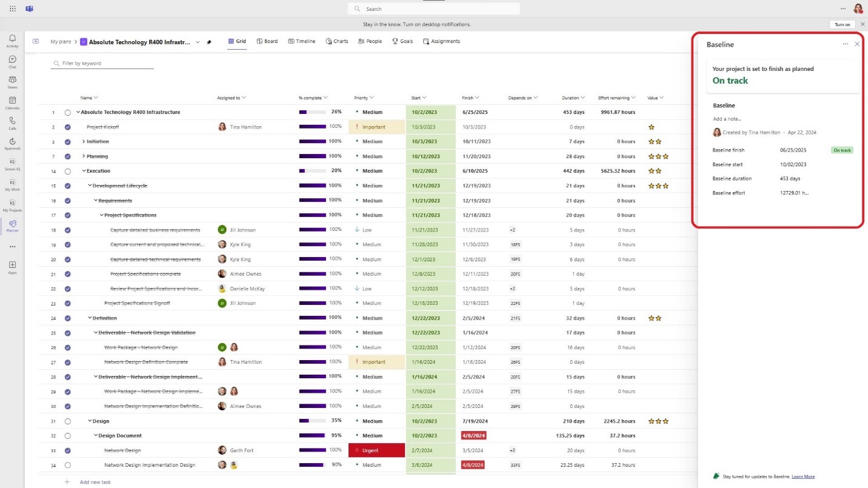The image size is (868, 488).
Task: Click the Turn on notifications button
Action: click(843, 24)
